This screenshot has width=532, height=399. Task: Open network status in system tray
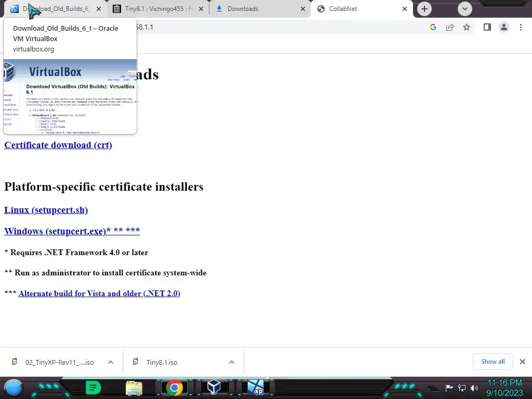pos(462,388)
